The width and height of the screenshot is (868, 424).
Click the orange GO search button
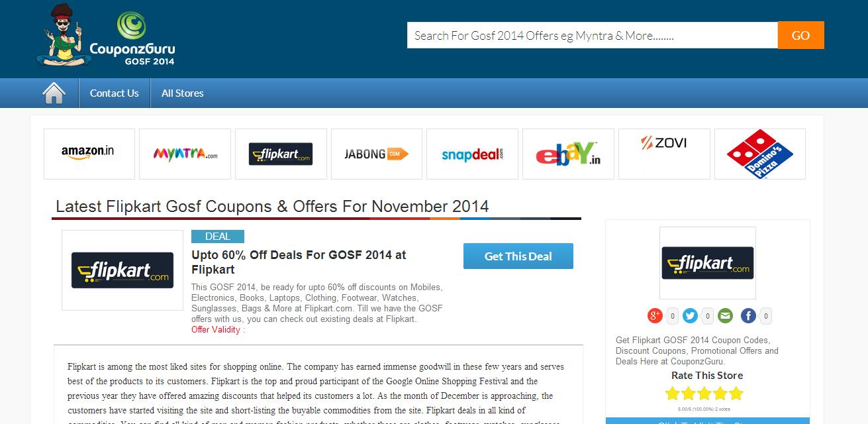click(x=800, y=36)
